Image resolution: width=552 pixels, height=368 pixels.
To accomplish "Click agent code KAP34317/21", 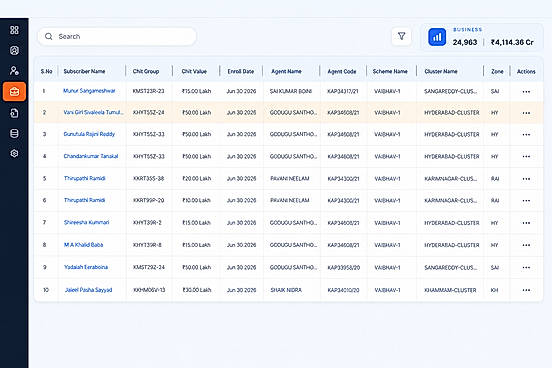I will pos(343,91).
